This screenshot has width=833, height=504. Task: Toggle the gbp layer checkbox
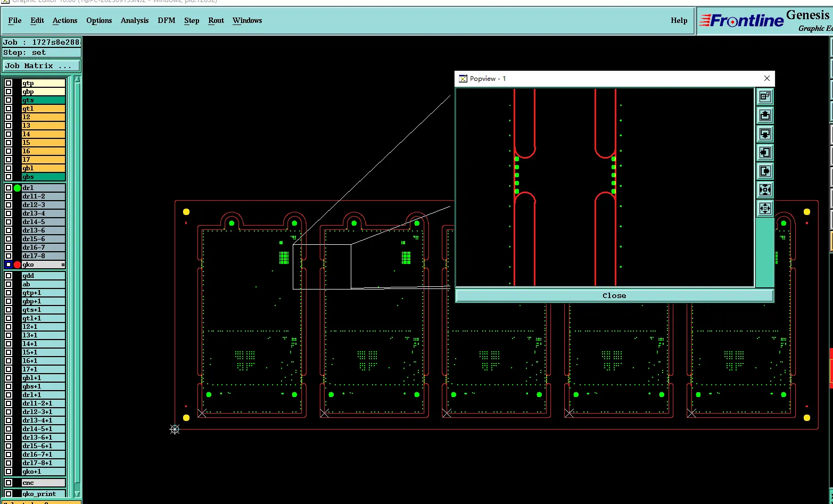point(9,92)
